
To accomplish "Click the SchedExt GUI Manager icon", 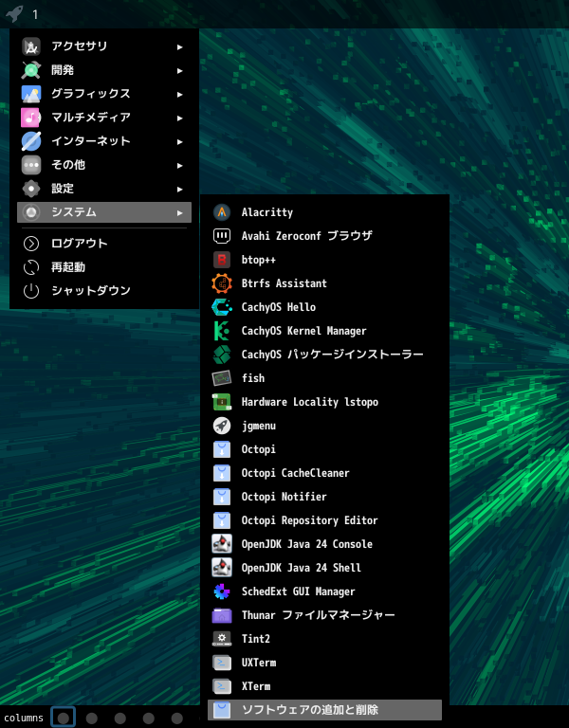I will point(222,591).
